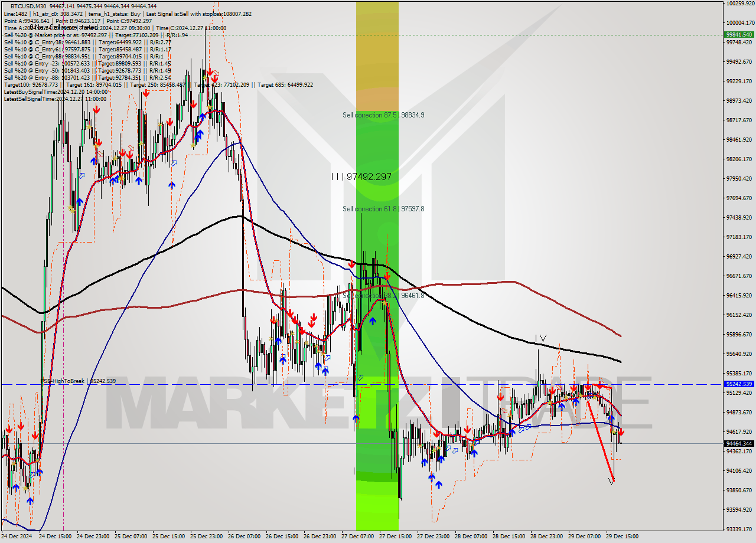Click the 'Sell correction 38.2 | 96461.8' label
The height and width of the screenshot is (543, 756).
click(383, 295)
